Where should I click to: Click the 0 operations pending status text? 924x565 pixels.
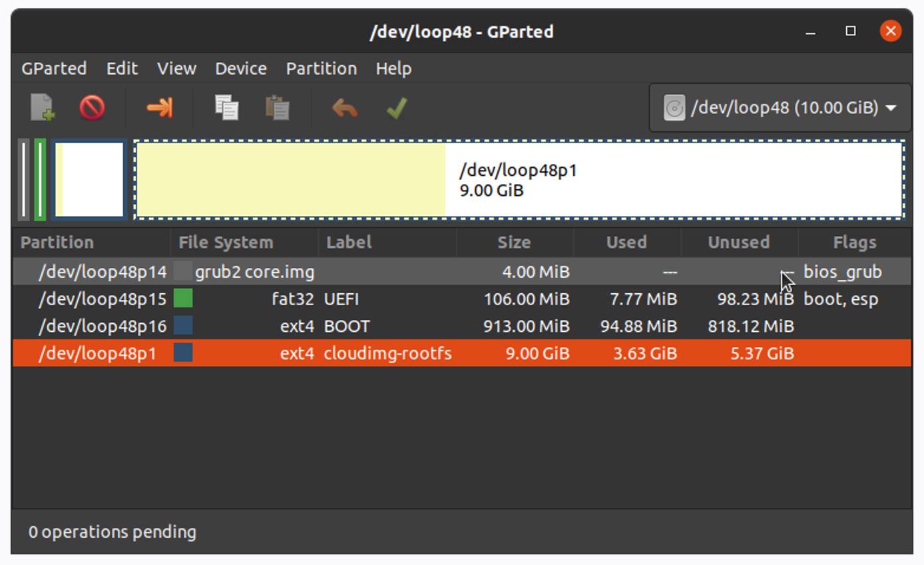113,532
